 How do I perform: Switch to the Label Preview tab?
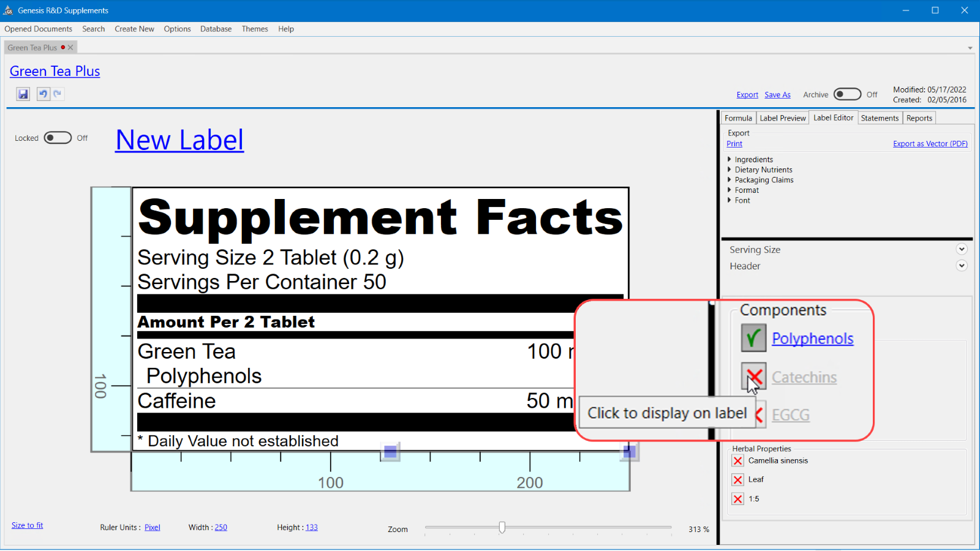point(783,118)
